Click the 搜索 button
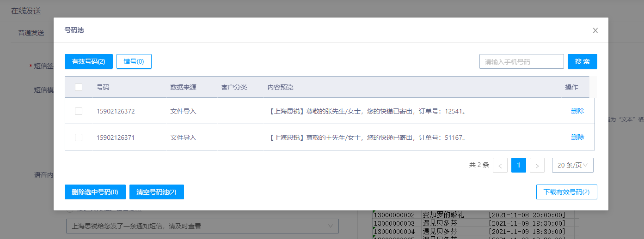Screen dimensions: 644x239 click(x=582, y=61)
